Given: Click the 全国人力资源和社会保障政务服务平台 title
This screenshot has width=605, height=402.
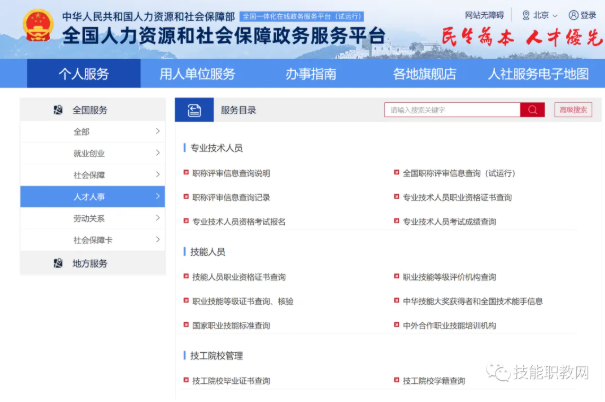Looking at the screenshot, I should pos(224,35).
